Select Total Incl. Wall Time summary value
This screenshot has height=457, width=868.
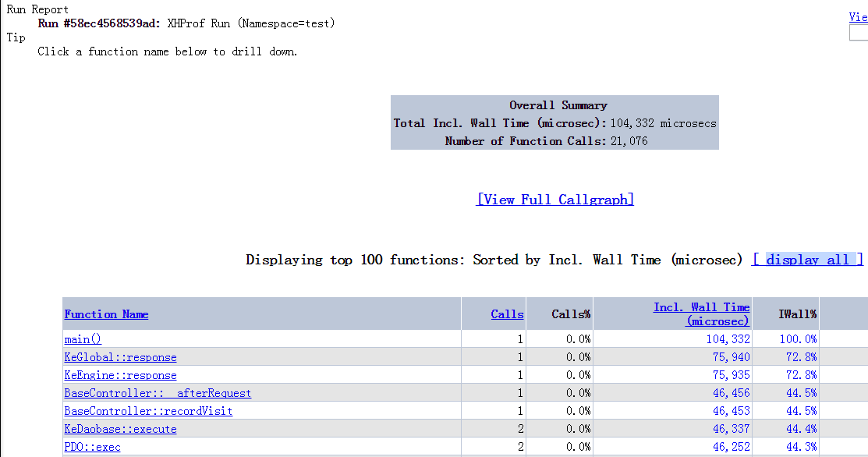pos(663,123)
